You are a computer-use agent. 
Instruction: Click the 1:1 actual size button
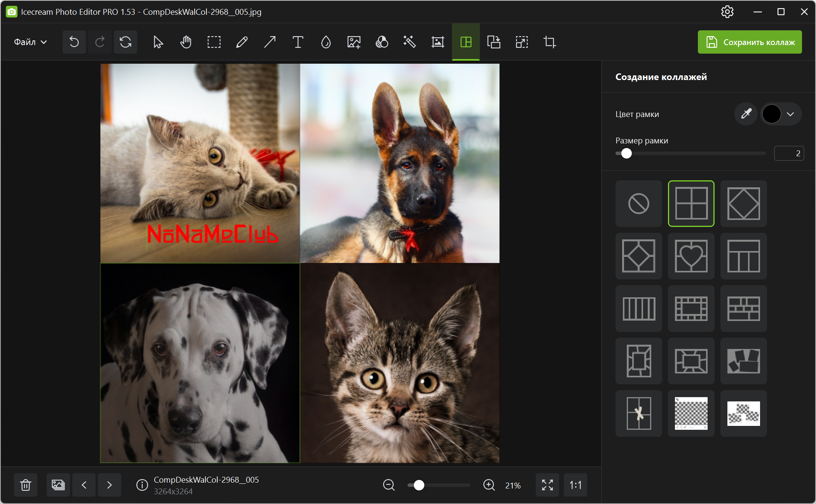pos(575,485)
